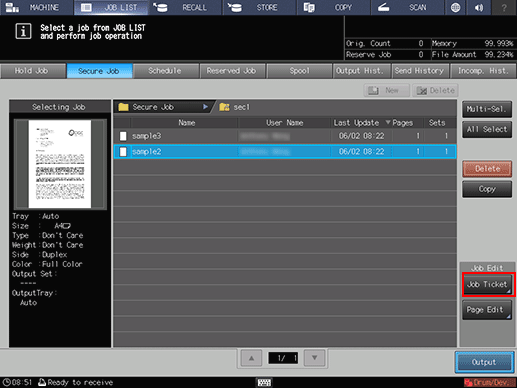Viewport: 517px width, 388px height.
Task: Click the Side: Duplex setting text
Action: point(40,255)
